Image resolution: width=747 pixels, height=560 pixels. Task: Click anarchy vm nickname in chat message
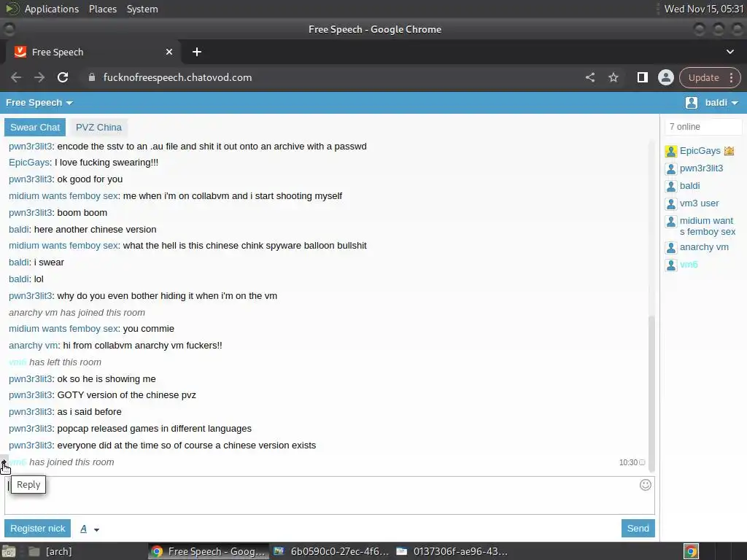(x=34, y=346)
